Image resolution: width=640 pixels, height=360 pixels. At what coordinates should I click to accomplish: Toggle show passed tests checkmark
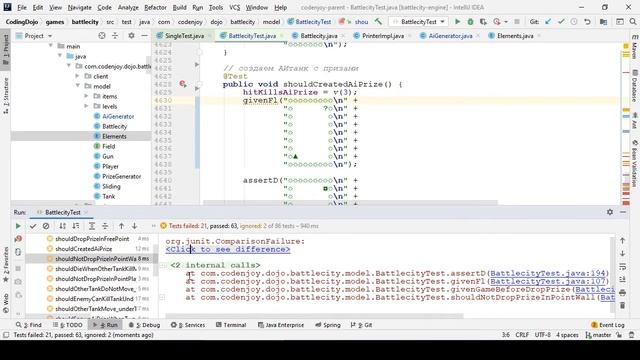pyautogui.click(x=33, y=226)
